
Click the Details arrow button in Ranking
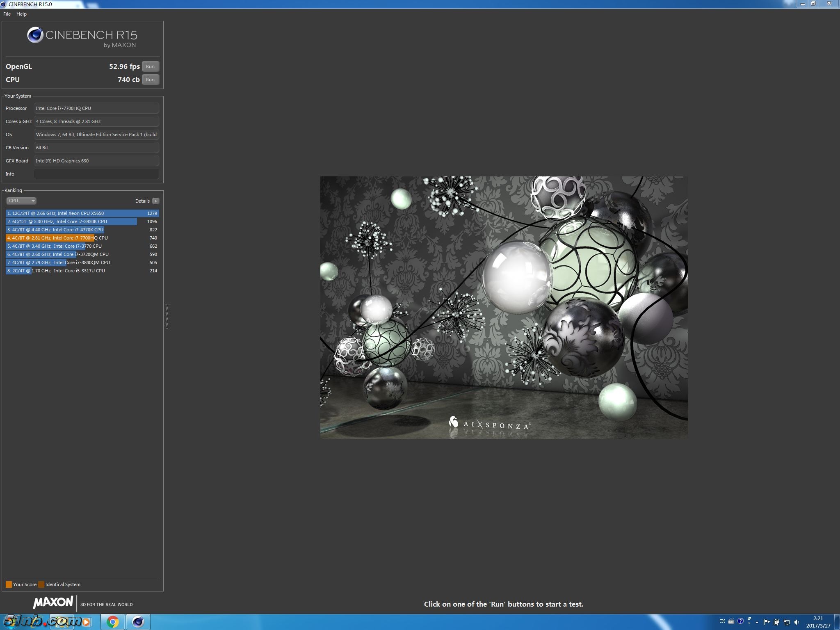tap(155, 201)
